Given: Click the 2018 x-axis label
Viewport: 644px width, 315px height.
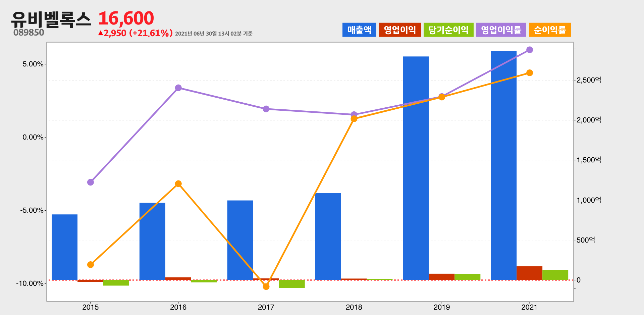Looking at the screenshot, I should coord(354,307).
